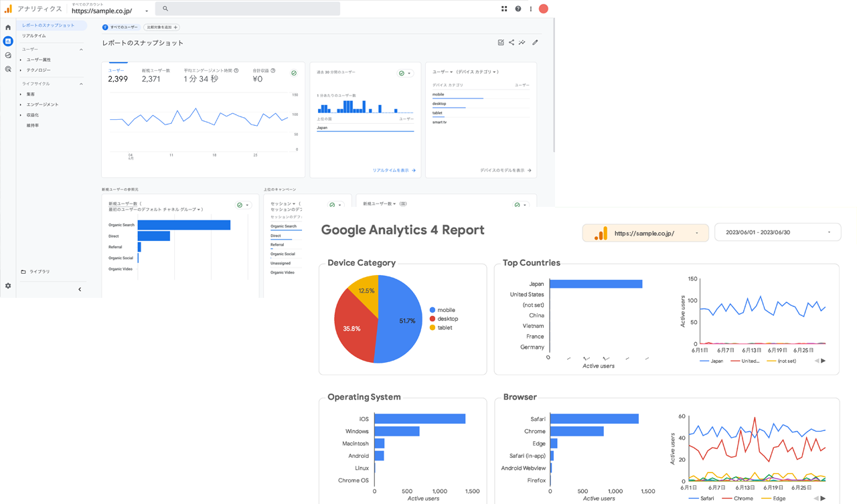Image resolution: width=857 pixels, height=504 pixels.
Task: Open check status dropdown in 新規ユーザー数 channel card
Action: pos(243,205)
